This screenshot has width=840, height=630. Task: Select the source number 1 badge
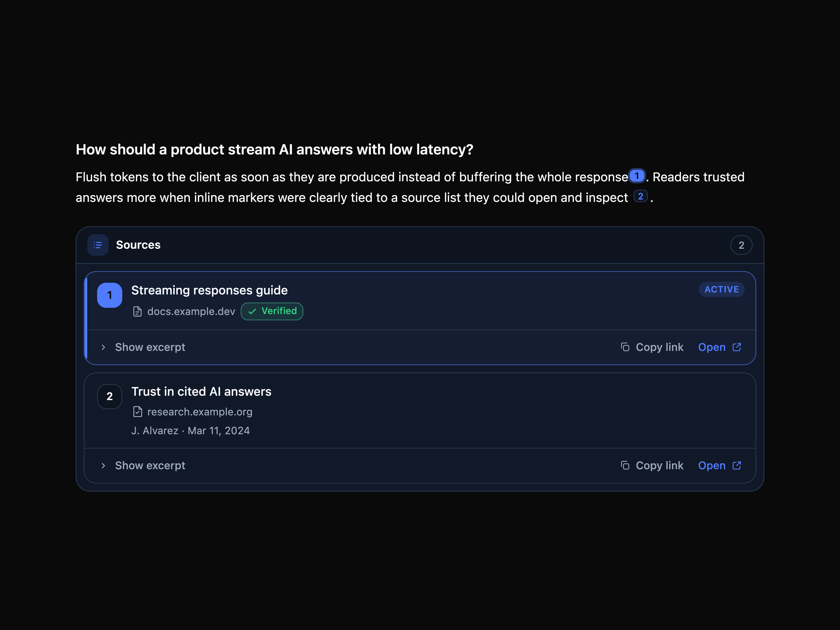pos(110,295)
